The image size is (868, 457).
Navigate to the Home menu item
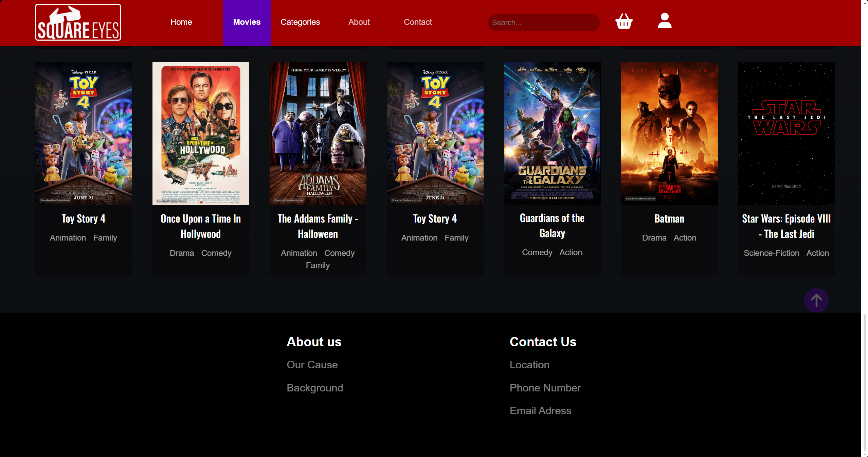point(181,22)
